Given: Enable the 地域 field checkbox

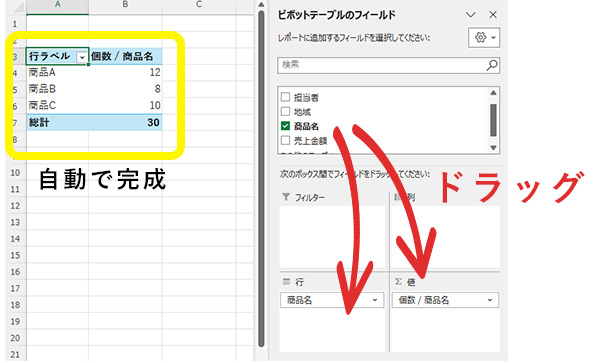Looking at the screenshot, I should point(285,111).
